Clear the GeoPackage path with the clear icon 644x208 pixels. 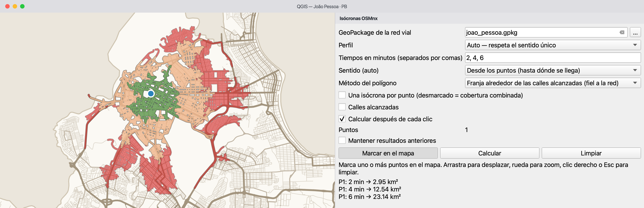[x=622, y=32]
